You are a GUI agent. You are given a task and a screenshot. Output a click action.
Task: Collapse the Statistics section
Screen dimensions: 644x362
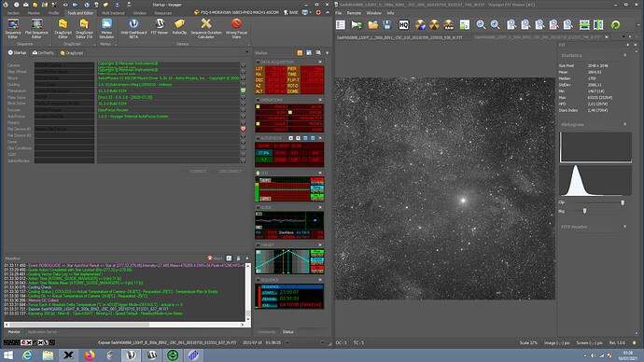[625, 55]
